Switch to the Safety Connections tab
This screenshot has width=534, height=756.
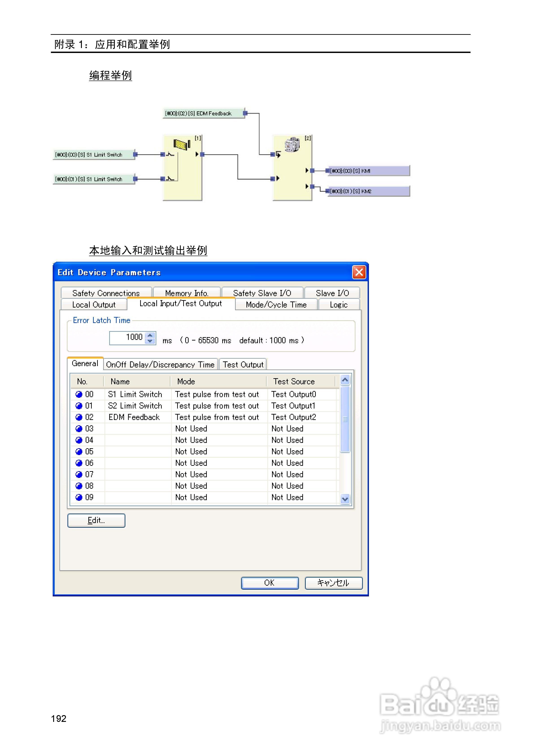click(106, 293)
